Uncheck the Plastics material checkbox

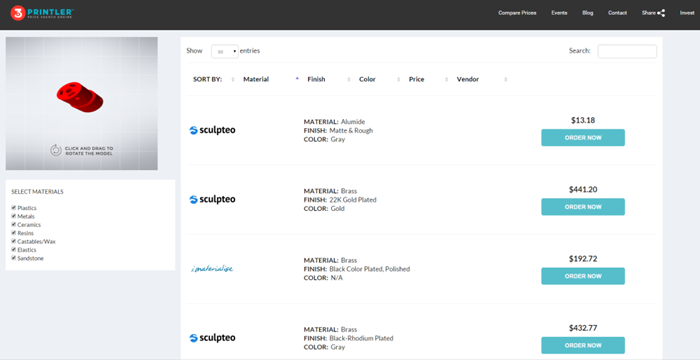click(13, 208)
